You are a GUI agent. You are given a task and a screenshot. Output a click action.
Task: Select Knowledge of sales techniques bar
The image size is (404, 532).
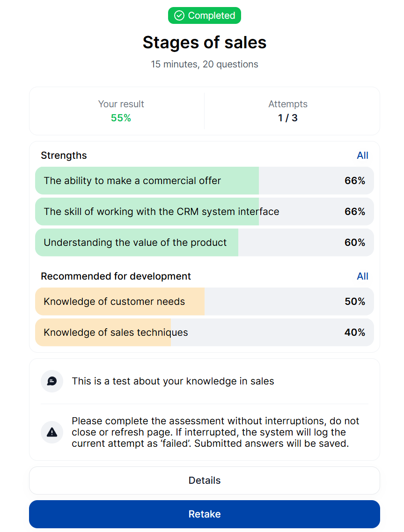[x=205, y=332]
